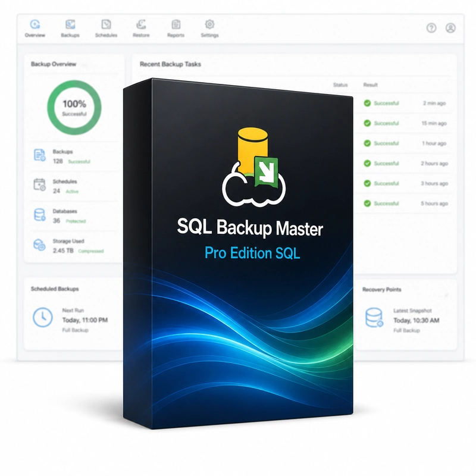Viewport: 476px width, 476px height.
Task: Select the Schedules label in navigation
Action: [106, 35]
